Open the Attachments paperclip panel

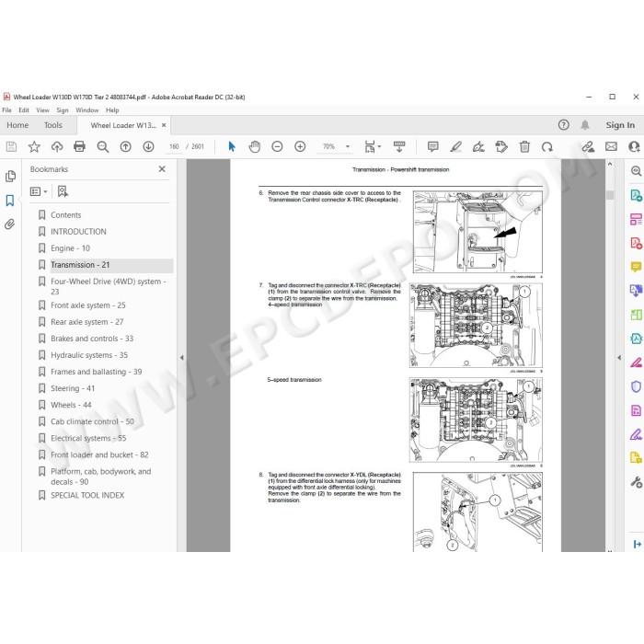tap(10, 224)
